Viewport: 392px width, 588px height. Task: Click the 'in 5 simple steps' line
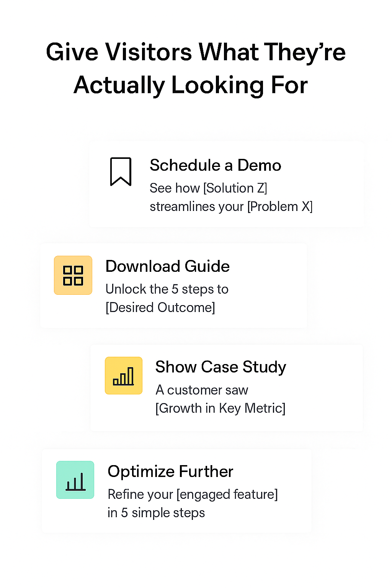156,513
